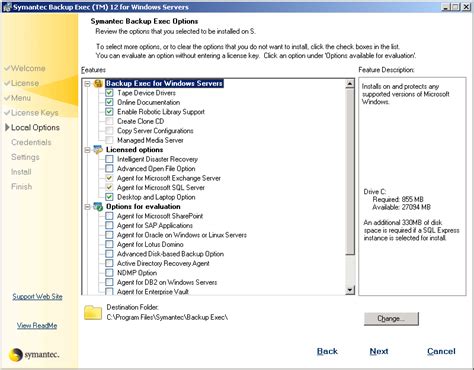Enable Agent for Microsoft SharePoint checkbox
This screenshot has height=370, width=474.
[109, 216]
